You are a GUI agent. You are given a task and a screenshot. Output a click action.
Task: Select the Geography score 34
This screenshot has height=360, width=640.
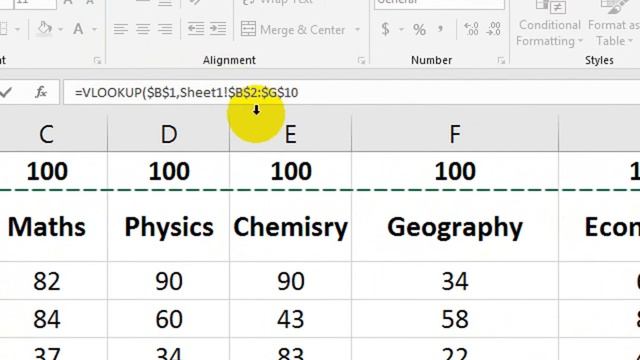455,281
